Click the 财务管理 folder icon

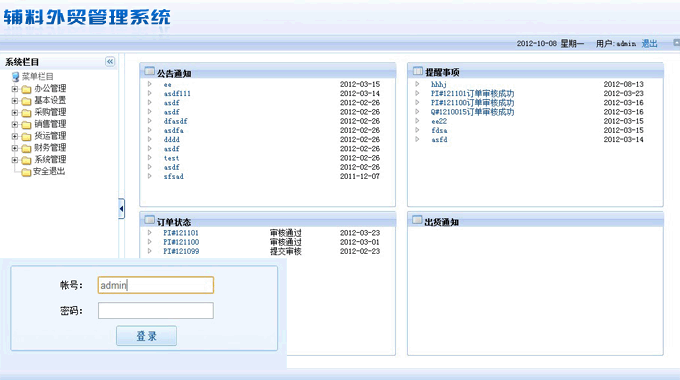[26, 148]
